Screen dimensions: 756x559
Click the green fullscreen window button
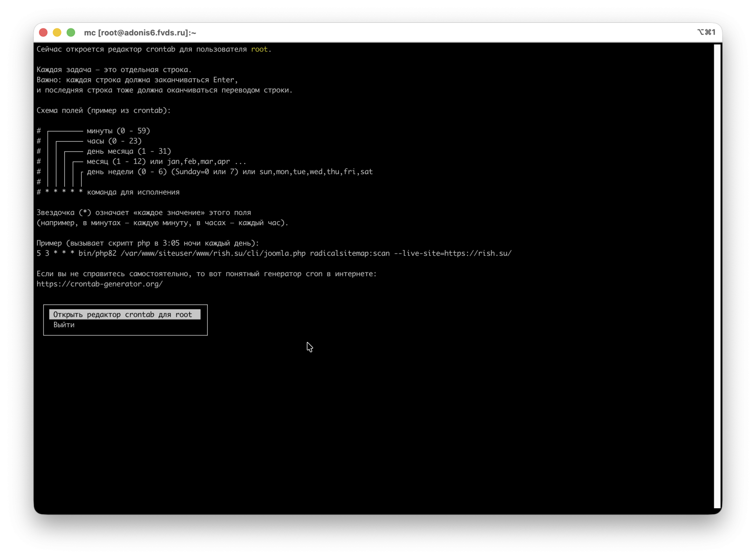pyautogui.click(x=71, y=33)
